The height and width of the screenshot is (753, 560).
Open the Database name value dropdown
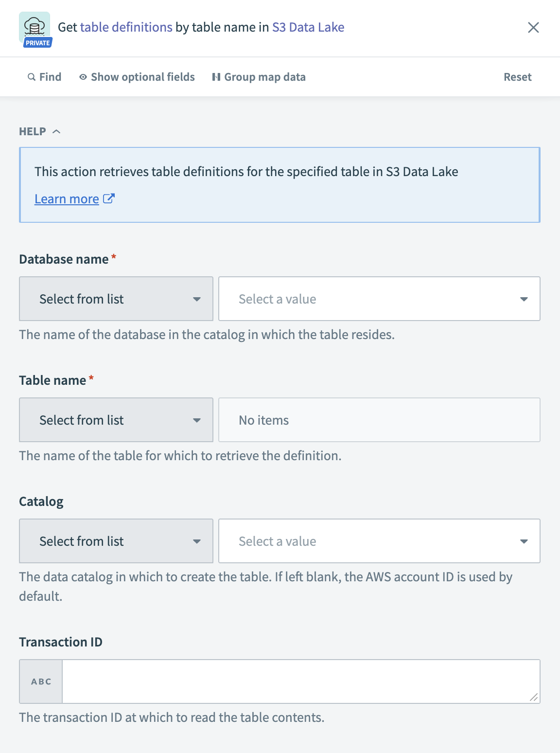[379, 298]
